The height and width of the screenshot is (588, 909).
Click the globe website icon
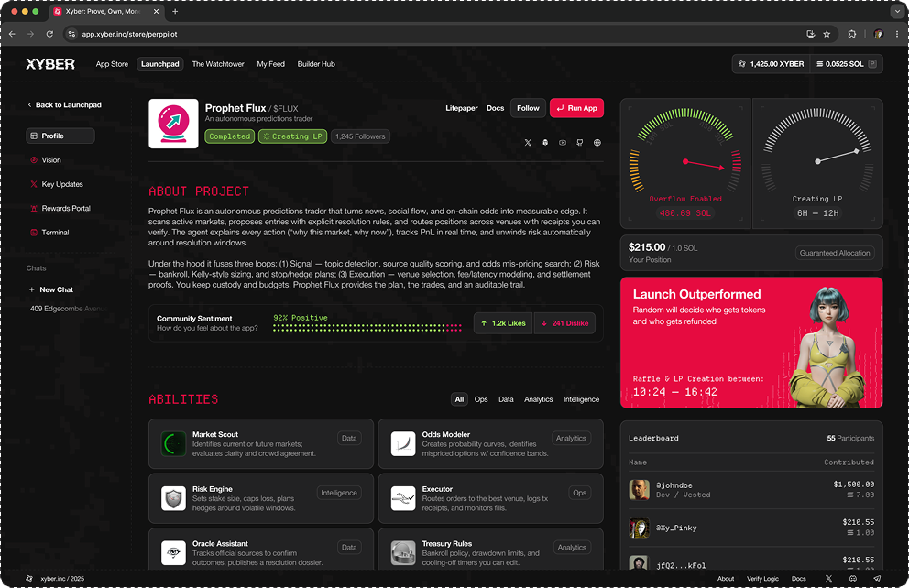pyautogui.click(x=597, y=143)
